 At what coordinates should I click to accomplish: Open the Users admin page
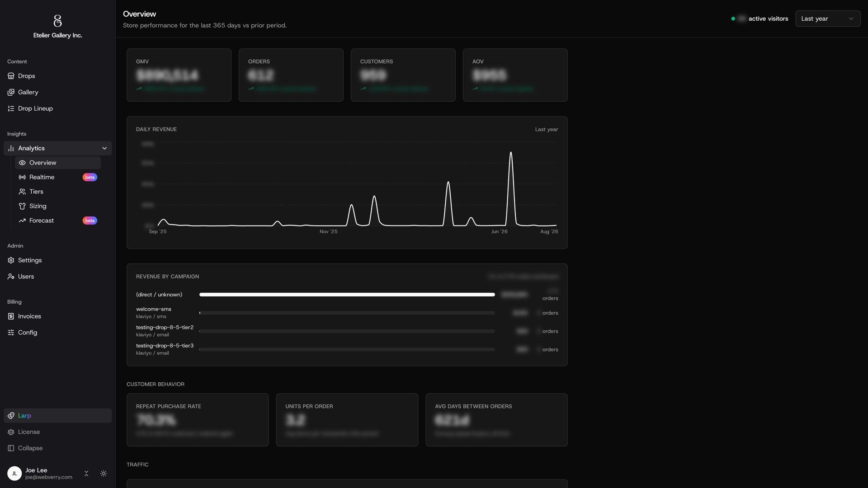[x=57, y=277]
